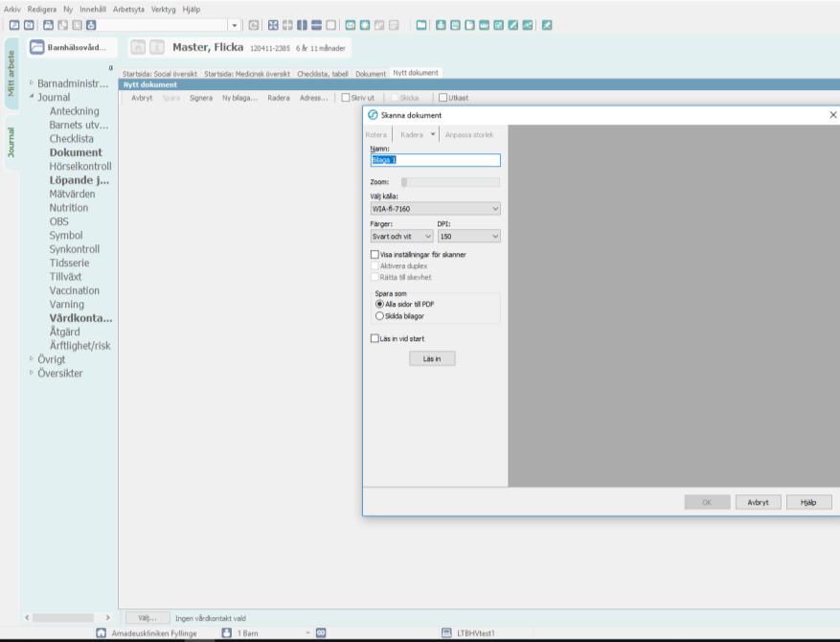Image resolution: width=840 pixels, height=642 pixels.
Task: Click the icon beside LTBHVtest1
Action: [x=446, y=632]
